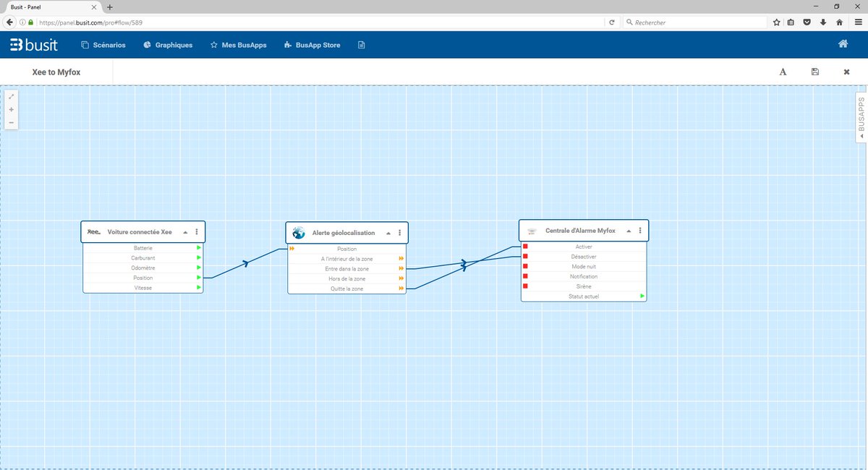Click the Xee car node icon

[x=94, y=232]
